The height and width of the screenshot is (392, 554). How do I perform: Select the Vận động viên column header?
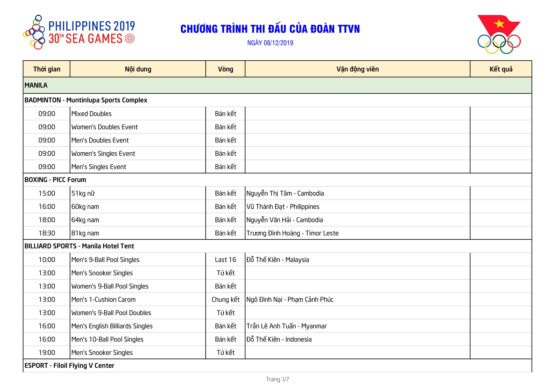tap(357, 69)
